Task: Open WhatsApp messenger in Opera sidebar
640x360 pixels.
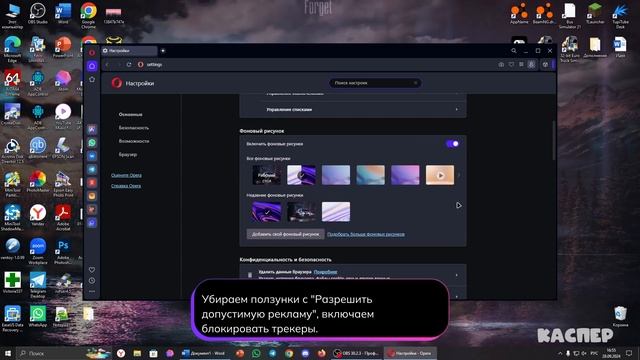Action: pos(92,142)
